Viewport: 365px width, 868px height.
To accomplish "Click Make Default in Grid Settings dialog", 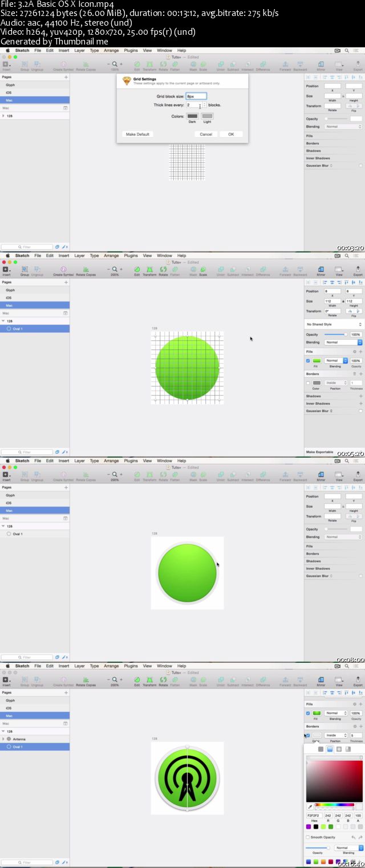I will [137, 134].
